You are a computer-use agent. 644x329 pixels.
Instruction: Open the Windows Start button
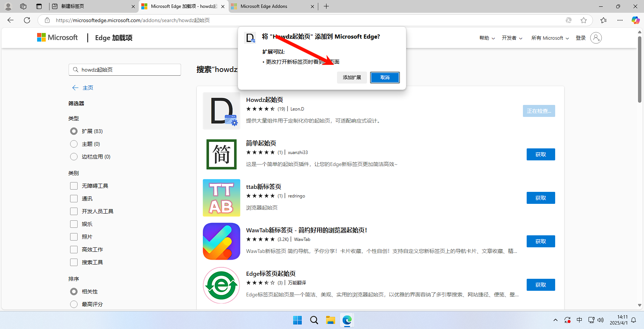298,320
